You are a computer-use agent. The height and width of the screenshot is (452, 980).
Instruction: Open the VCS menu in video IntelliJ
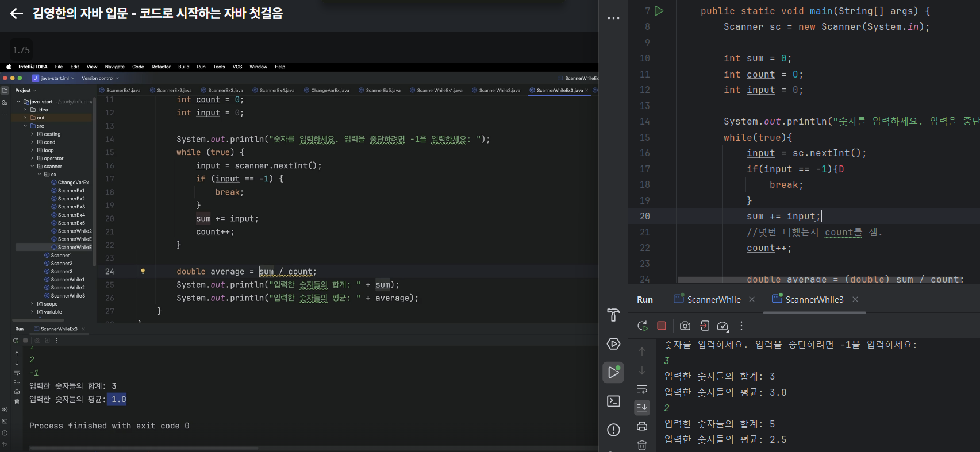(237, 67)
